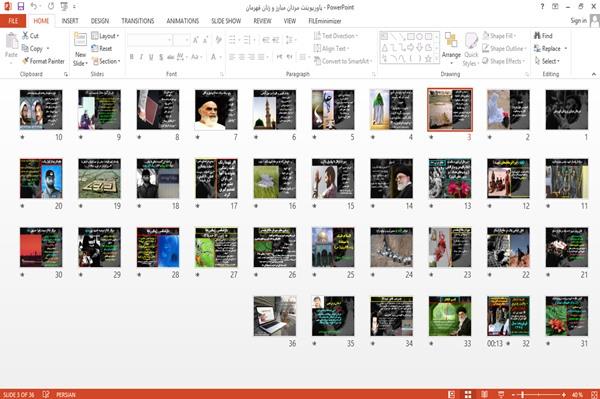The width and height of the screenshot is (600, 399).
Task: Select slide 36 thumbnail with laptop
Action: (275, 316)
